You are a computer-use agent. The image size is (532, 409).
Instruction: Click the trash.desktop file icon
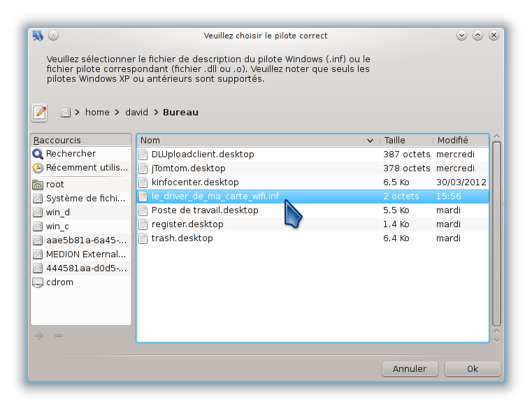[143, 238]
